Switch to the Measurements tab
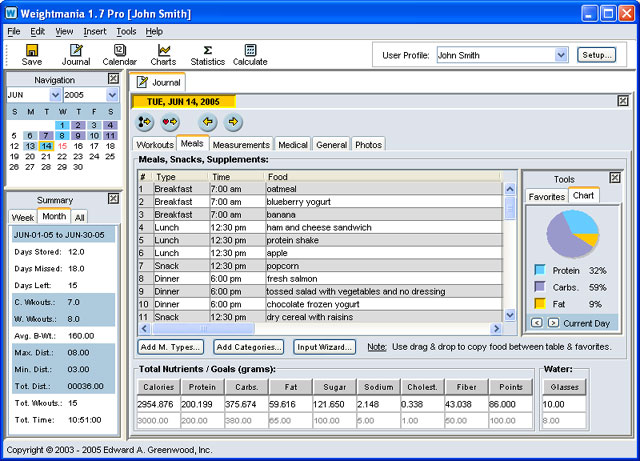Screen dimensions: 640x461 tap(241, 145)
